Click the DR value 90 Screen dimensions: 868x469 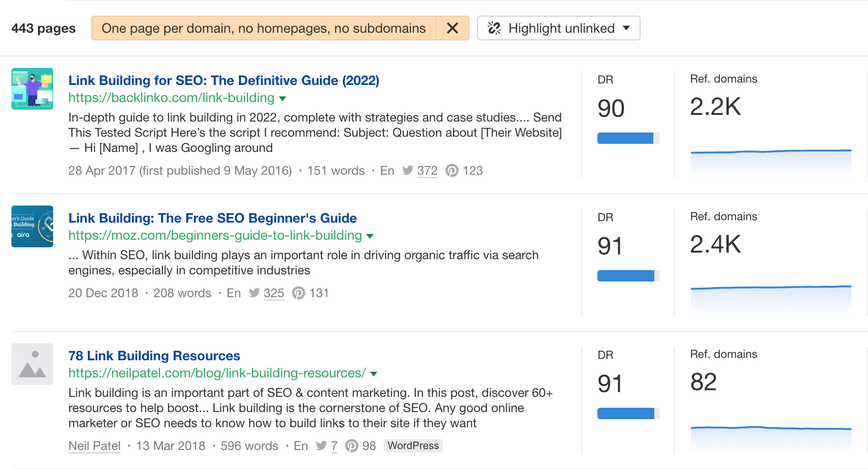(611, 108)
